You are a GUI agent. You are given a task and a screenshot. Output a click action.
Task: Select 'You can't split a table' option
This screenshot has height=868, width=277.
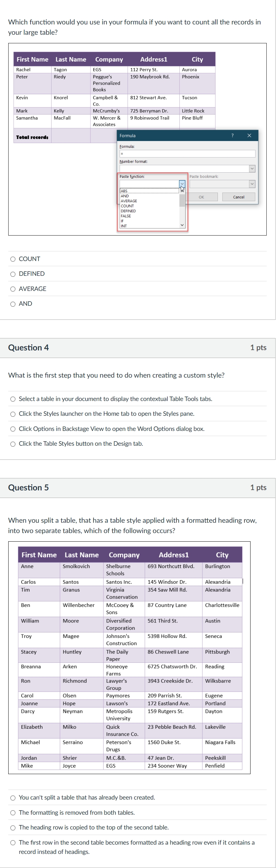(x=13, y=798)
